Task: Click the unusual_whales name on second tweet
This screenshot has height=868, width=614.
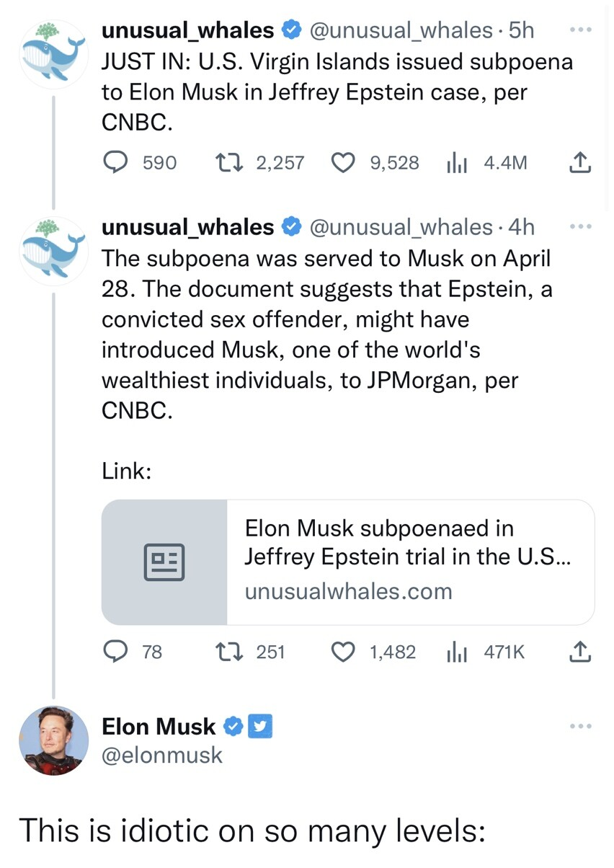Action: (x=188, y=227)
